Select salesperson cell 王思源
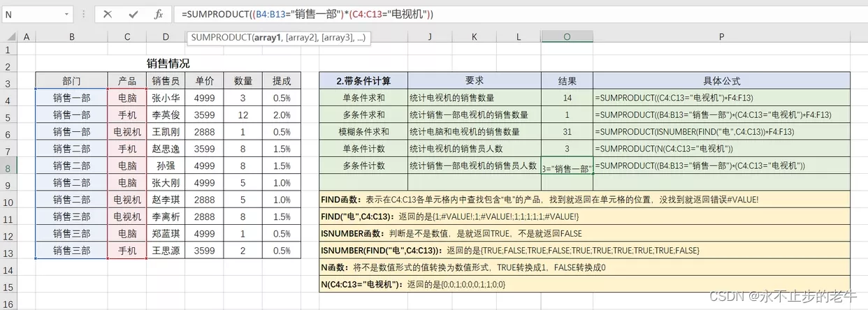 click(166, 250)
